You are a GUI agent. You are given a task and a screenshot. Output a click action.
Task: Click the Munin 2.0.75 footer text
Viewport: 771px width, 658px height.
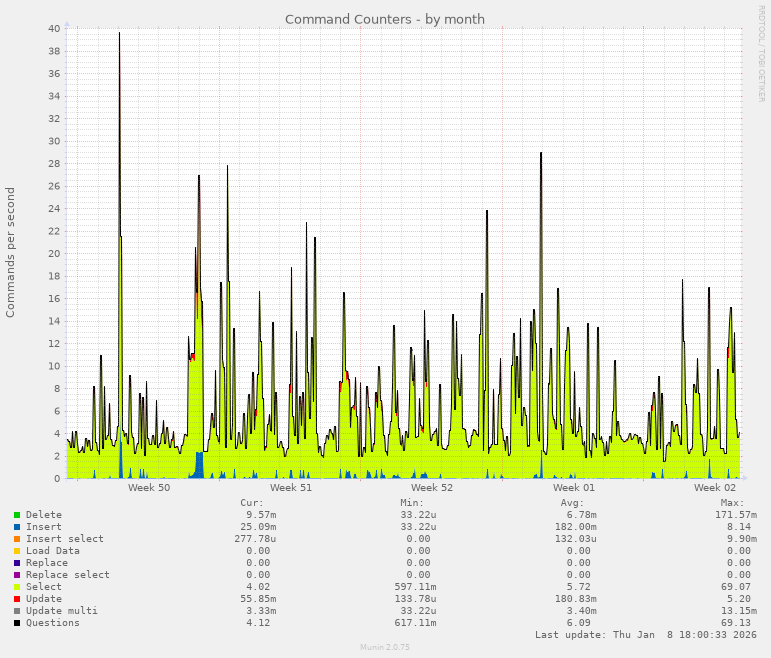tap(385, 647)
